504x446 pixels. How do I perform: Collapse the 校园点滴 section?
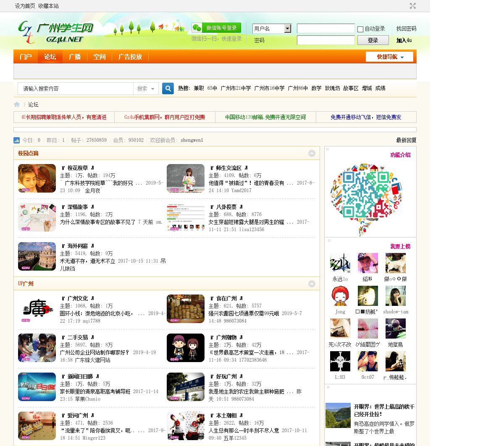pos(312,153)
